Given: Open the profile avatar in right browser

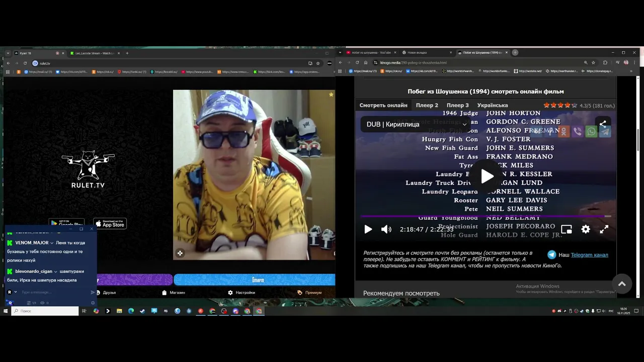Looking at the screenshot, I should 626,62.
